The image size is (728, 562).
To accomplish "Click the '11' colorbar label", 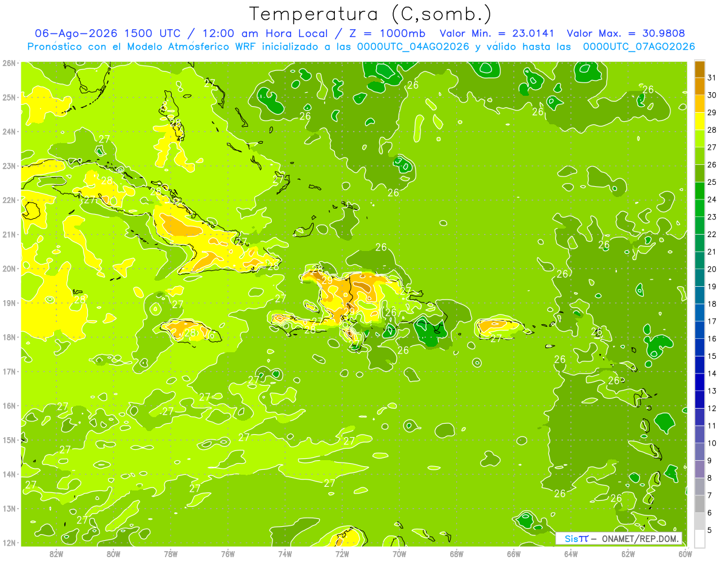I will [712, 426].
